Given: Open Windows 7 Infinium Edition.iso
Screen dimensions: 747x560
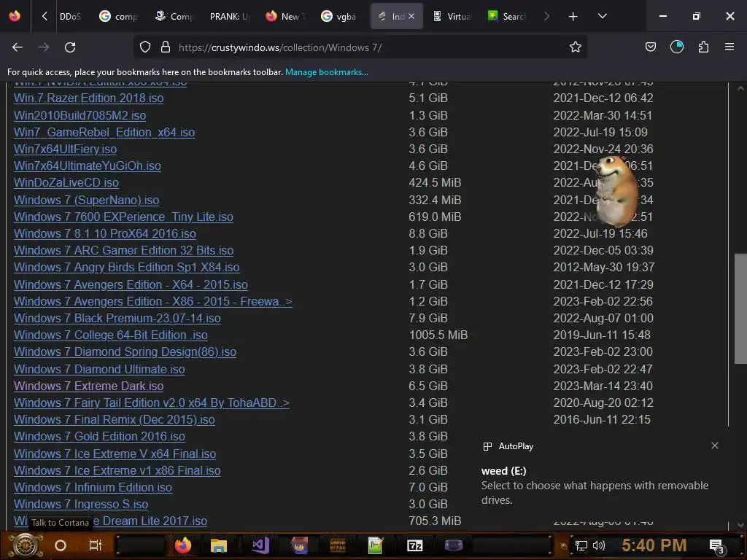Looking at the screenshot, I should (93, 488).
